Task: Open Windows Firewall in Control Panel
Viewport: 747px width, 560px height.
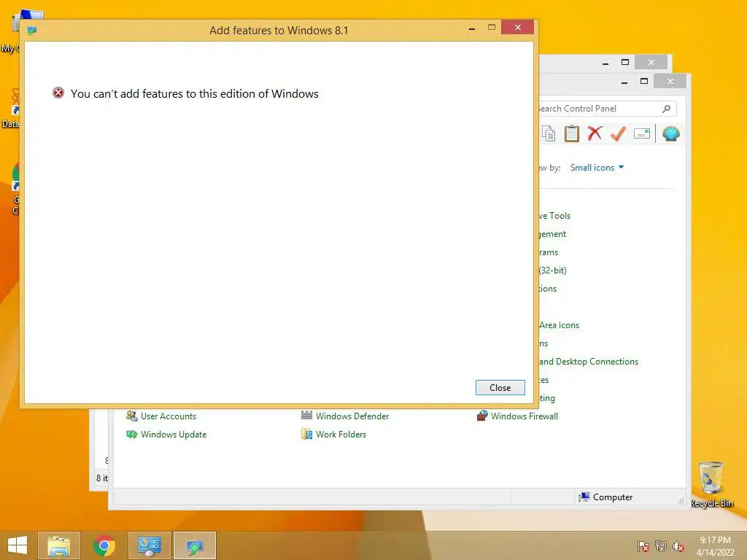Action: tap(524, 416)
